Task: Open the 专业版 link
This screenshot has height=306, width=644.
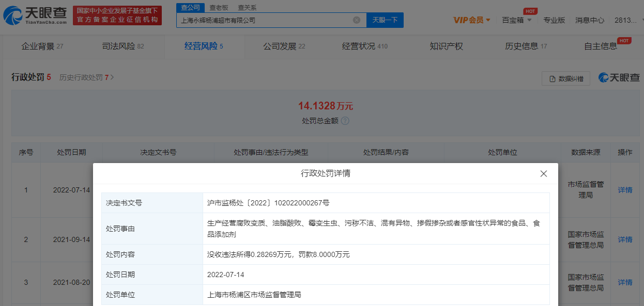Action: 554,20
